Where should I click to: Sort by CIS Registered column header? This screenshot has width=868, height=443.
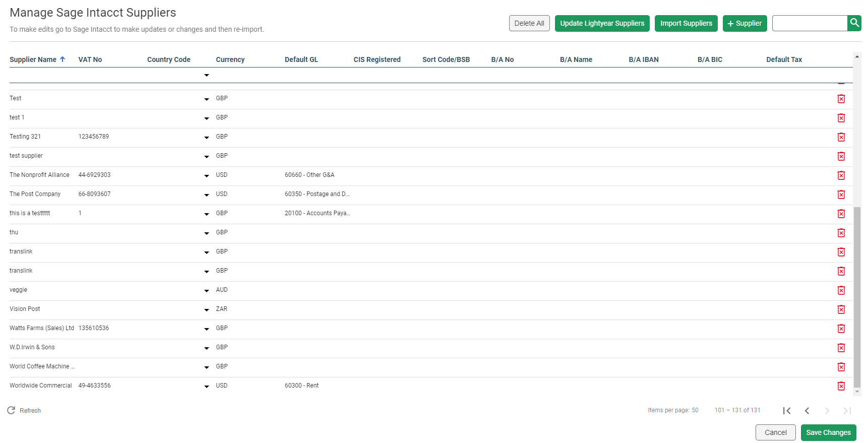(x=377, y=59)
